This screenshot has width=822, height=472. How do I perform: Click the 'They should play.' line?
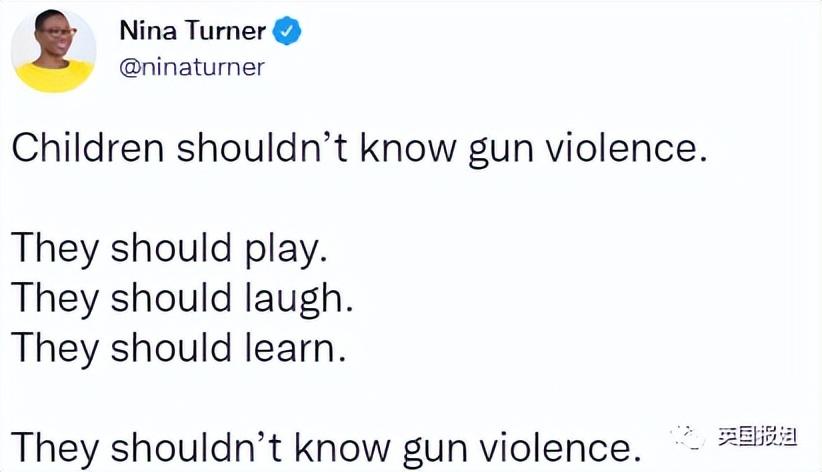tap(169, 249)
